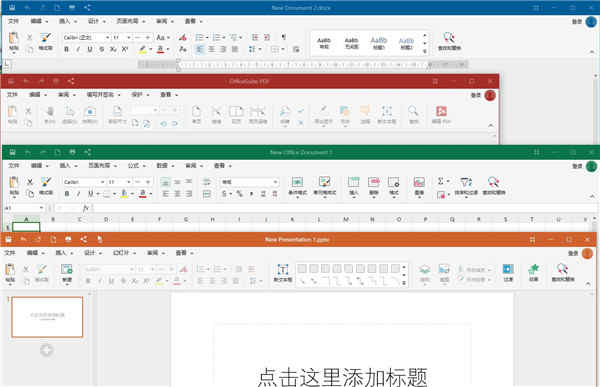Toggle Bold in the document editor ribbon
The image size is (600, 387).
point(67,49)
